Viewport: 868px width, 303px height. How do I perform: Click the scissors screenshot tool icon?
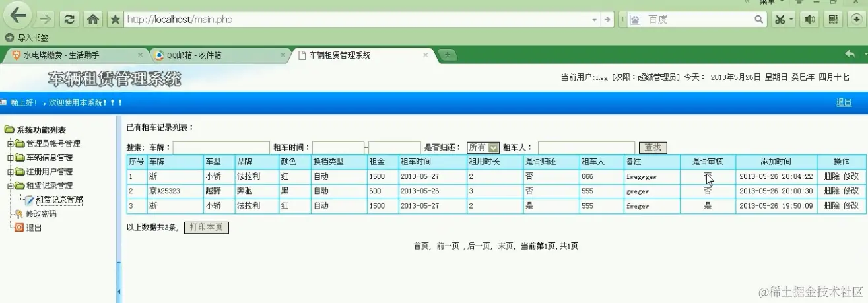coord(780,20)
